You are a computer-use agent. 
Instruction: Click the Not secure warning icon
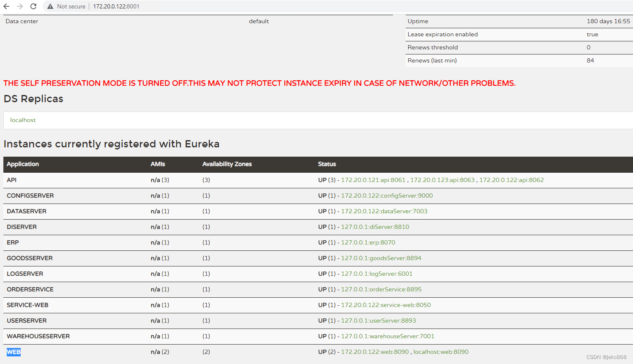click(x=50, y=6)
